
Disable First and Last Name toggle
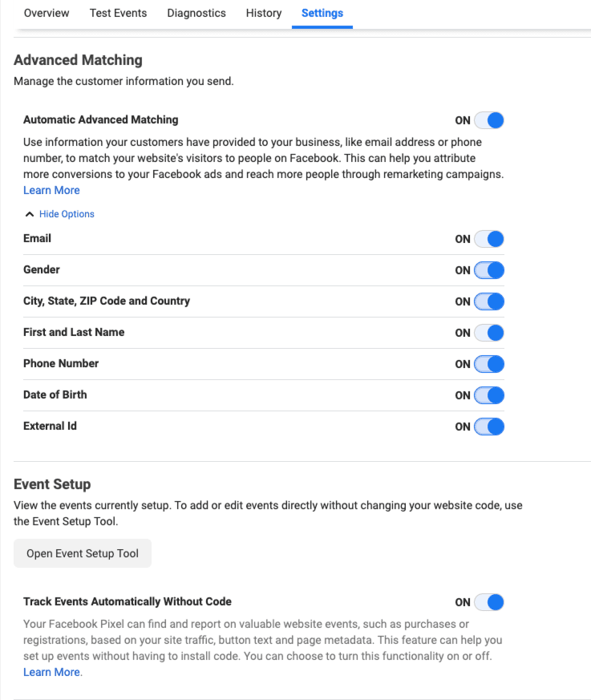click(489, 333)
